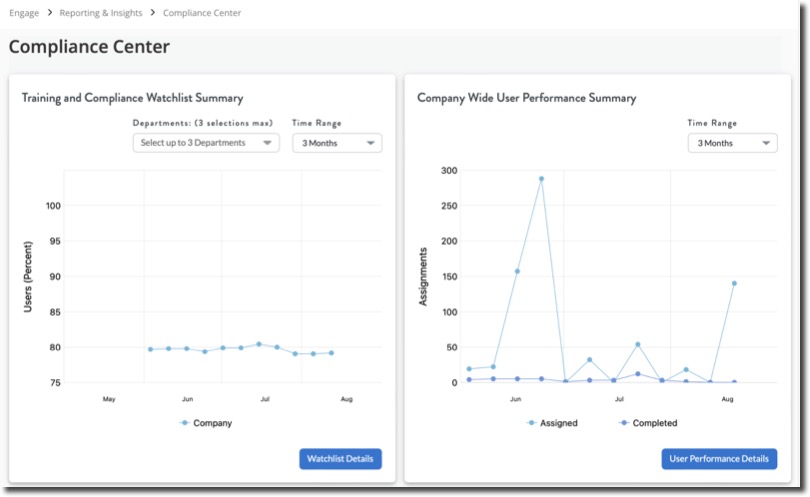Click the Assigned legend marker icon
Viewport: 810px width, 497px height.
(x=531, y=423)
